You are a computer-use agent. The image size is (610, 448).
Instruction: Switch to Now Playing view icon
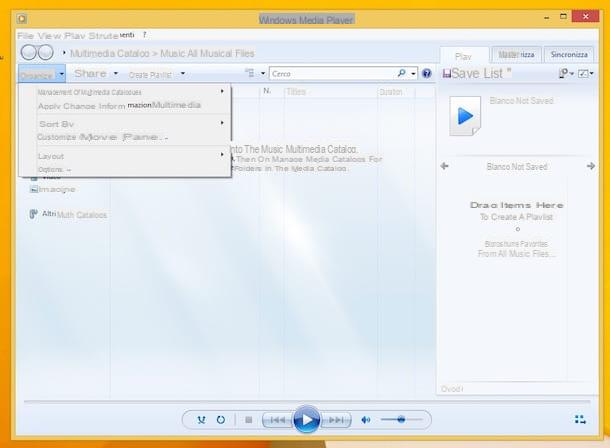(580, 419)
